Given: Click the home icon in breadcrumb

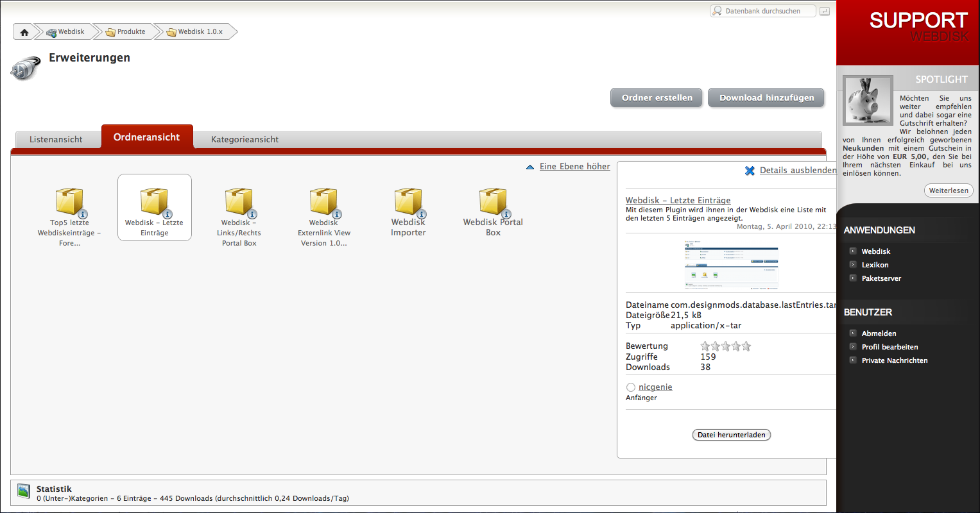Looking at the screenshot, I should 24,32.
